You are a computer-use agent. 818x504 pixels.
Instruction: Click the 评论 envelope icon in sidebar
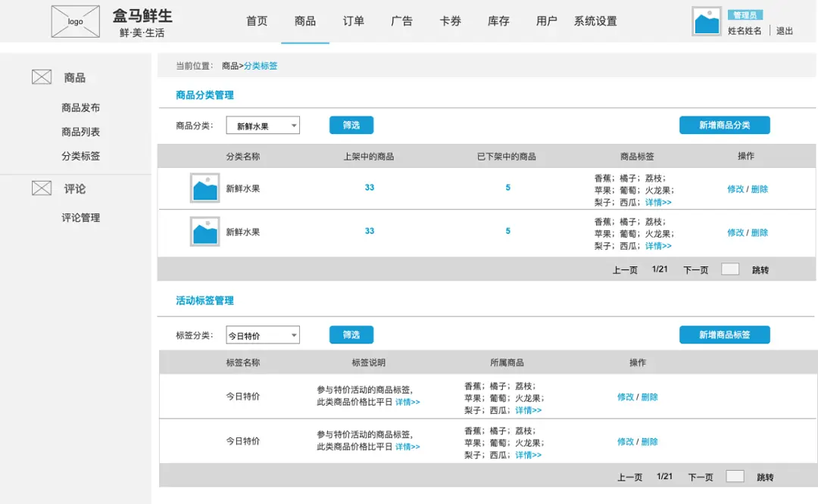41,188
